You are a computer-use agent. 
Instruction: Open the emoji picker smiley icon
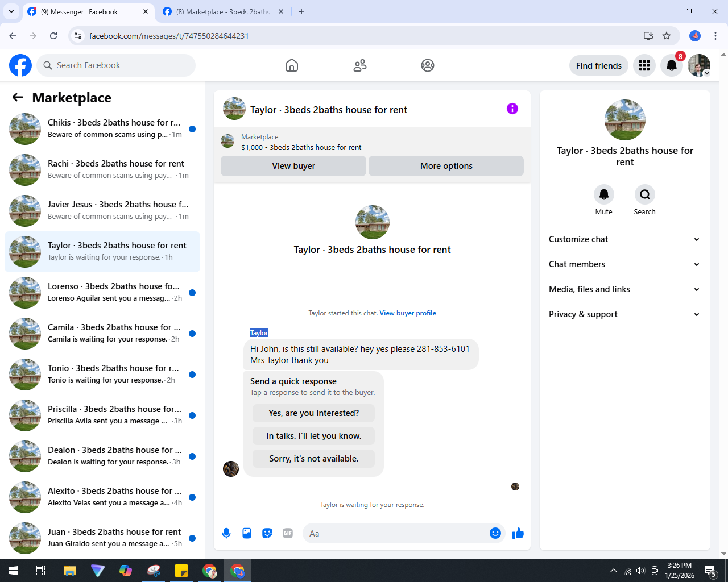click(495, 533)
